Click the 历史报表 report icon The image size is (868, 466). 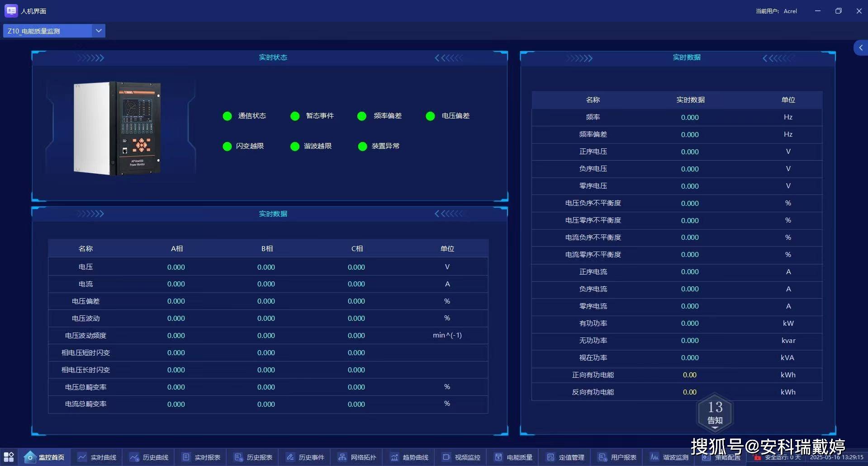click(238, 457)
